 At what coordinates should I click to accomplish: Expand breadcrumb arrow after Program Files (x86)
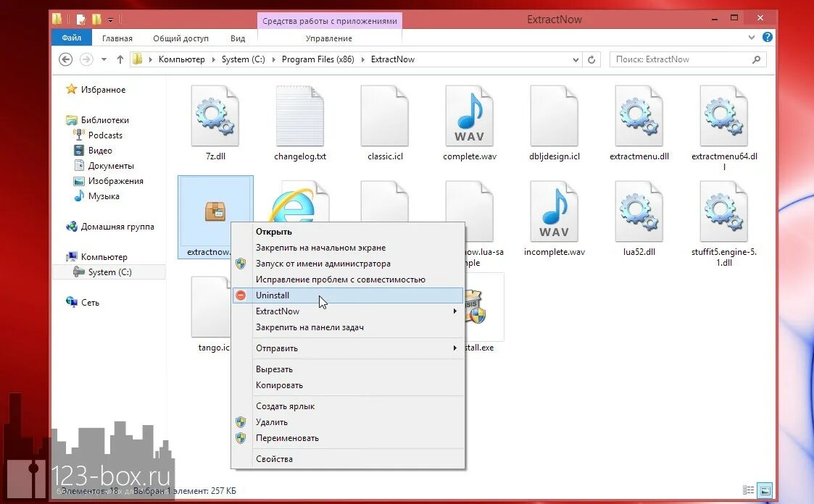[363, 59]
